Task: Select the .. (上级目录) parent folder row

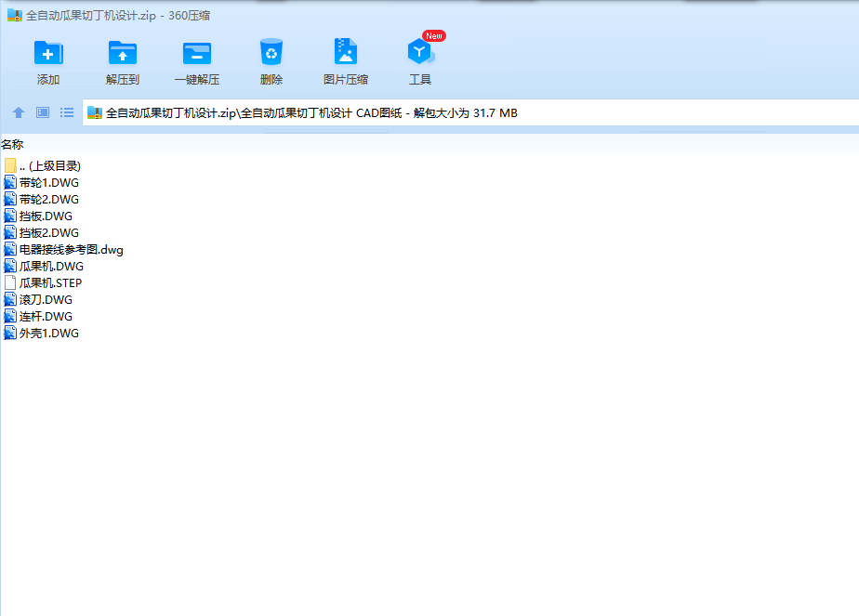Action: point(43,166)
